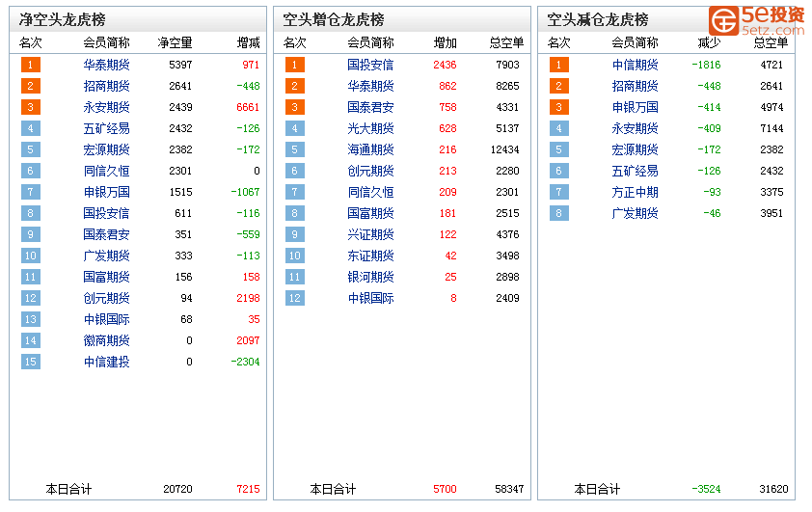The image size is (812, 512).
Task: Select daily total 58347 in 空头增仓龙虎榜
Action: pyautogui.click(x=509, y=489)
